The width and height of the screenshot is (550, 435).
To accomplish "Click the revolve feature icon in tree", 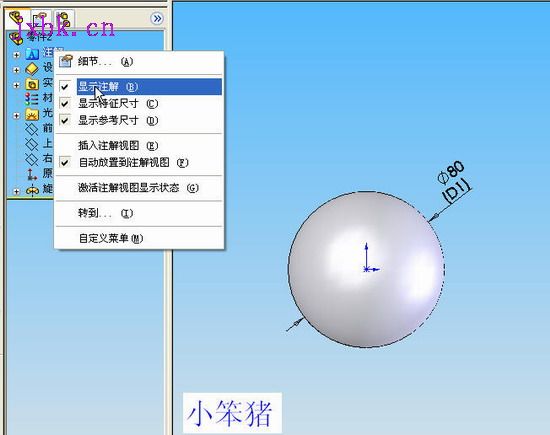I will coord(32,190).
